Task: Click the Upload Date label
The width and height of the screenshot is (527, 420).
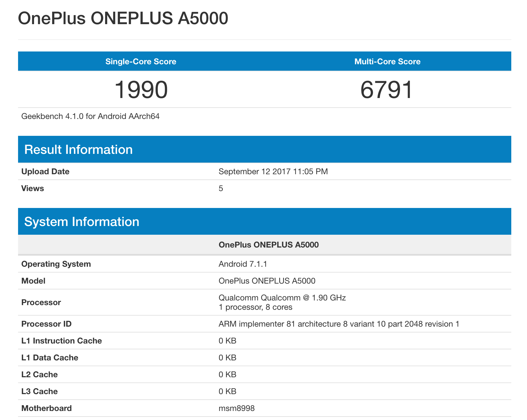Action: 45,172
